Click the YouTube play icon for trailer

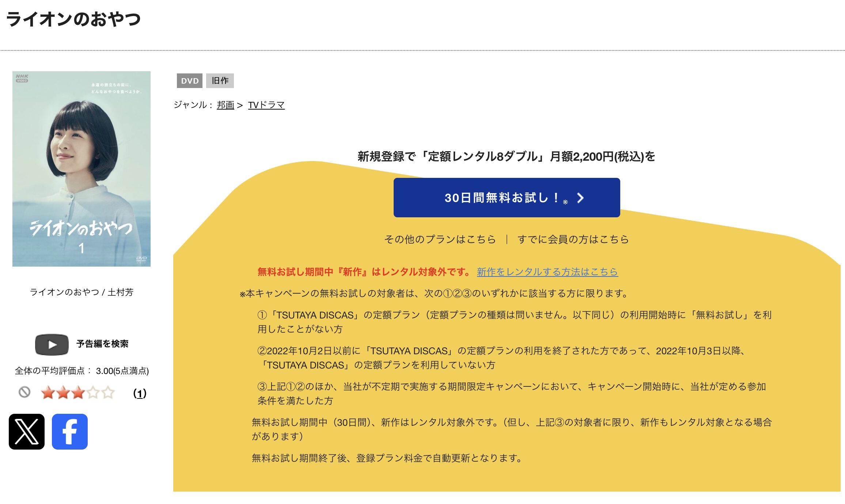pos(52,345)
